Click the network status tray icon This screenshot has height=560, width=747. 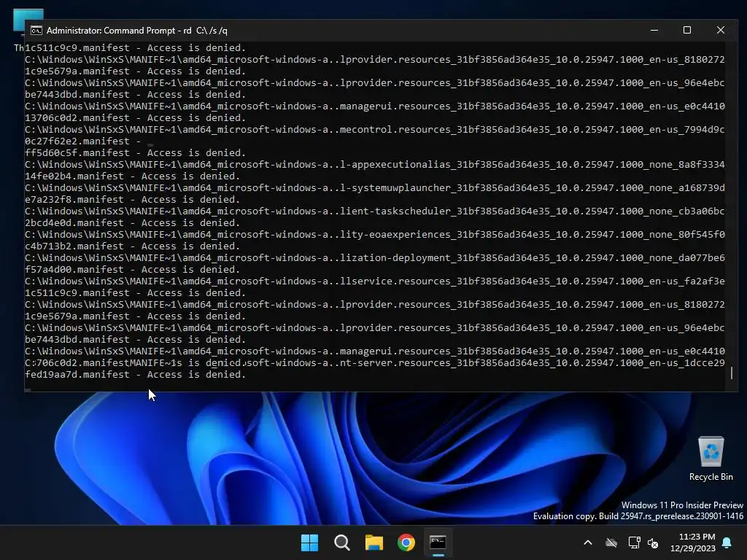[x=634, y=542]
